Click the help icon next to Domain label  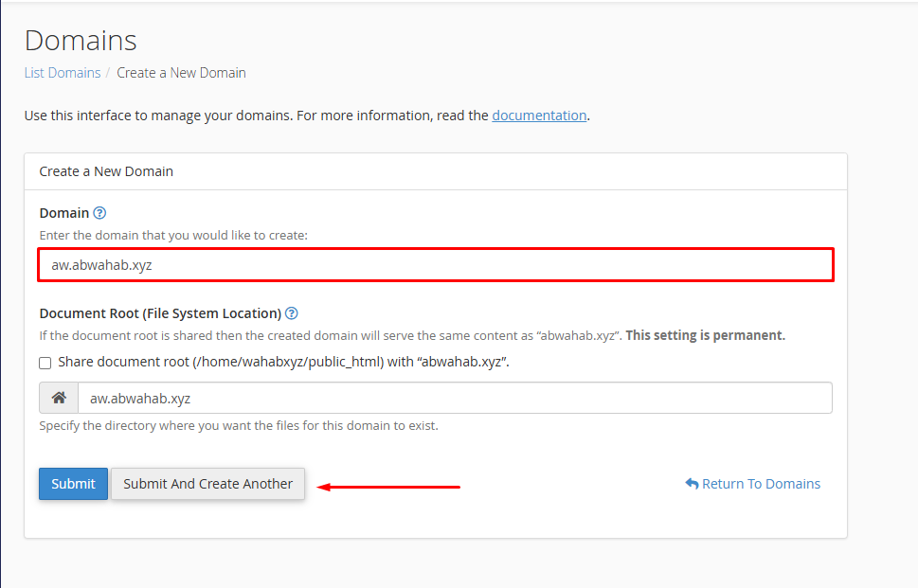tap(99, 213)
